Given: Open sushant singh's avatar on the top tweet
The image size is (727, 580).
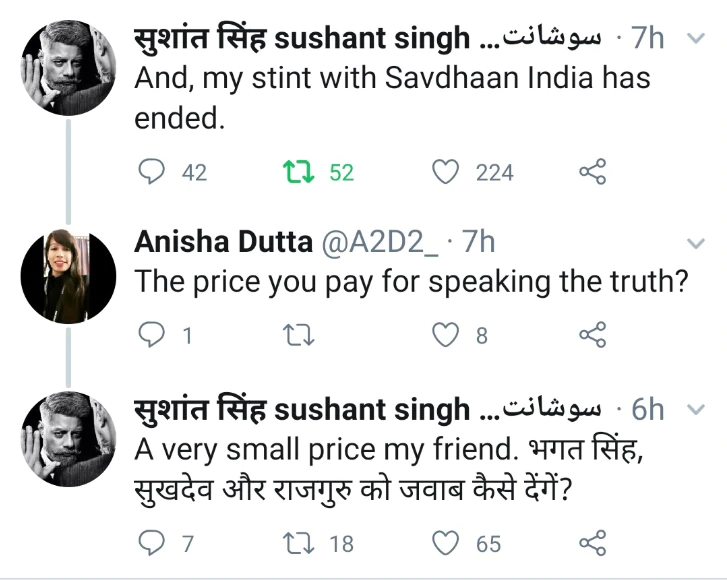Looking at the screenshot, I should coord(69,67).
